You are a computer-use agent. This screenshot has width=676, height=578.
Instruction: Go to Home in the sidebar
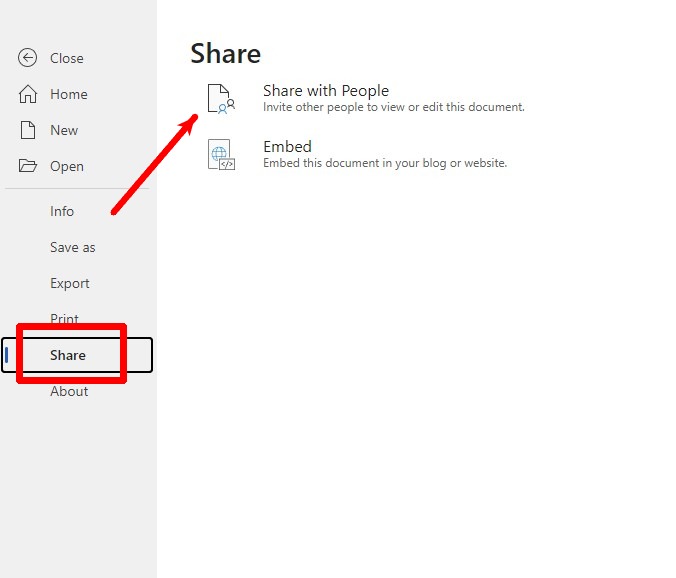click(x=69, y=94)
